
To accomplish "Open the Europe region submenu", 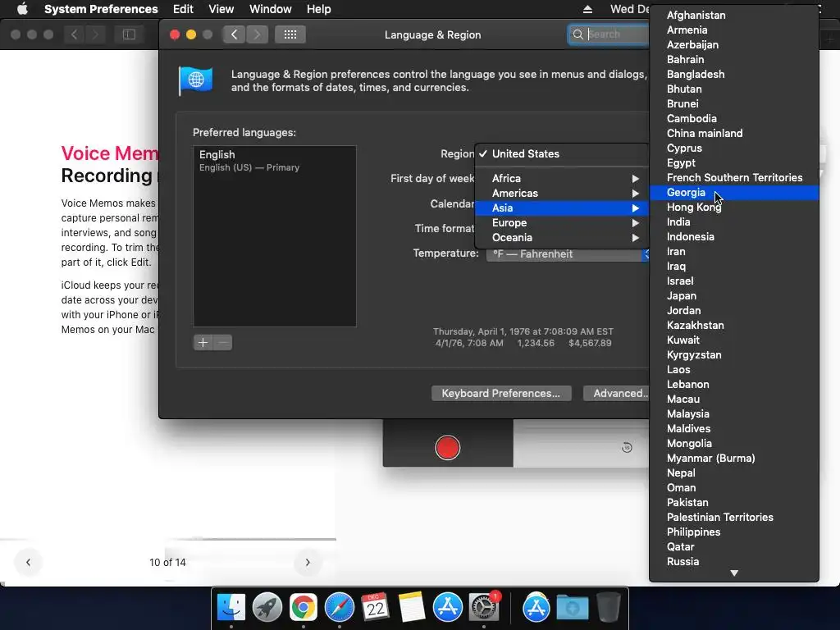I will [561, 223].
